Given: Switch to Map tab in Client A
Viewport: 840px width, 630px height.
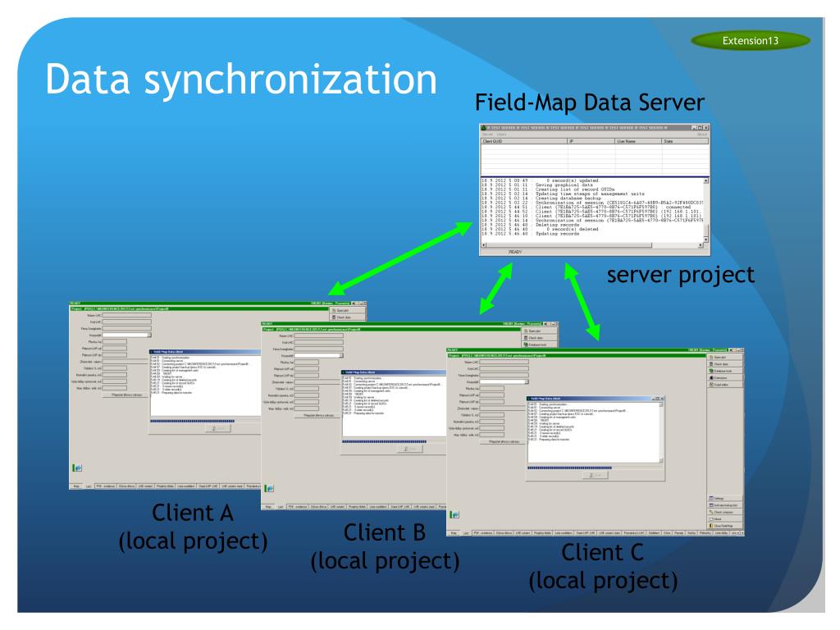Looking at the screenshot, I should (76, 486).
